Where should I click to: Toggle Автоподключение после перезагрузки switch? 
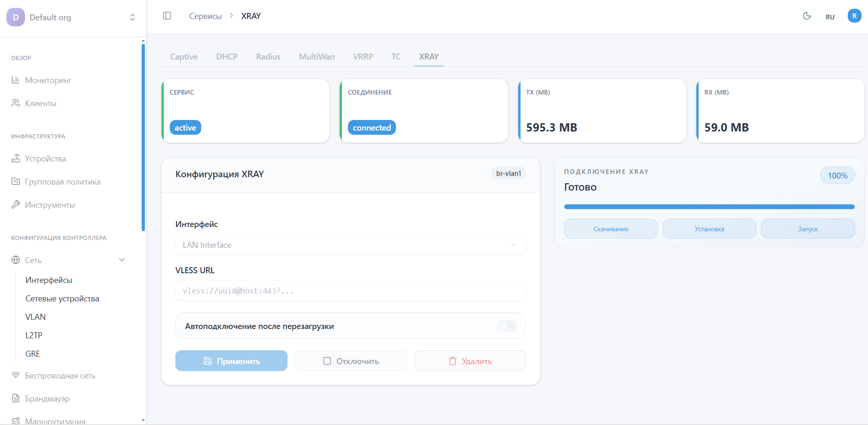click(507, 326)
